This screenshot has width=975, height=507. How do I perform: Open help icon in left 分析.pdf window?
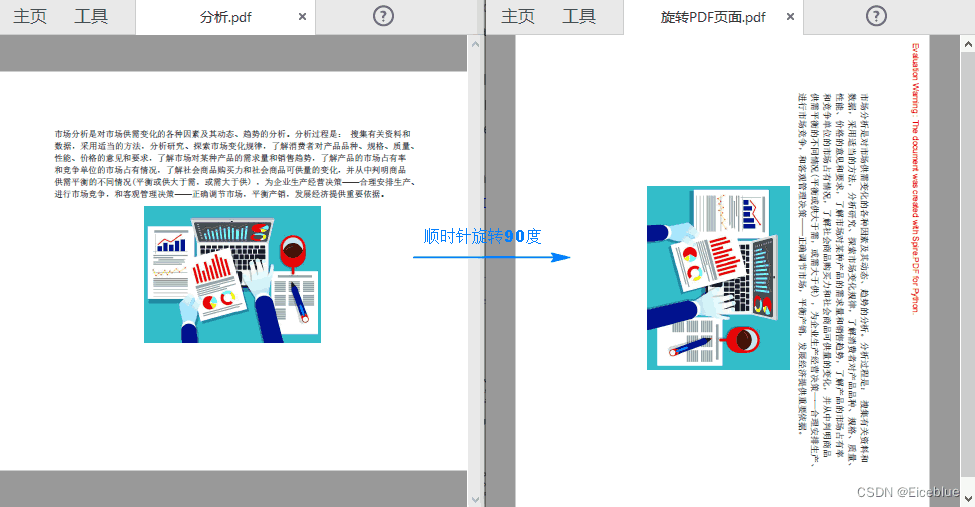[x=383, y=16]
